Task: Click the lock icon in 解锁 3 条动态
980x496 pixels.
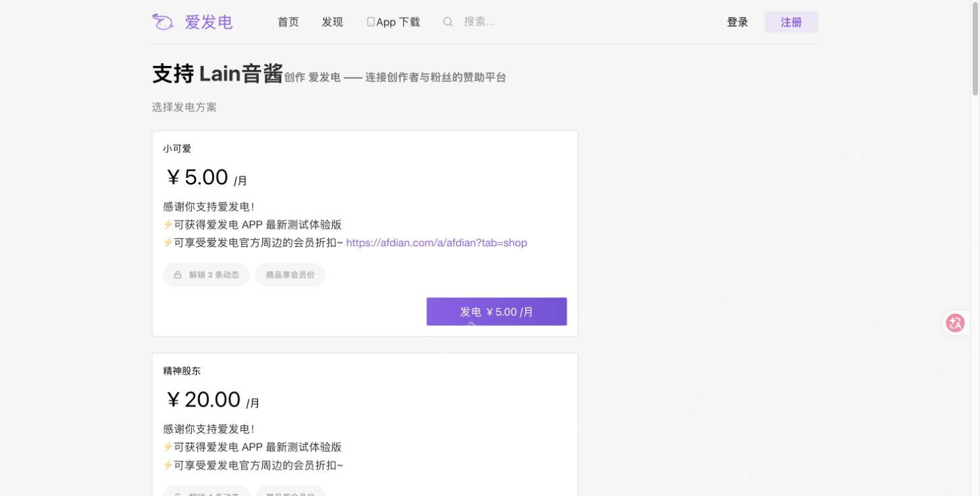Action: [x=178, y=275]
